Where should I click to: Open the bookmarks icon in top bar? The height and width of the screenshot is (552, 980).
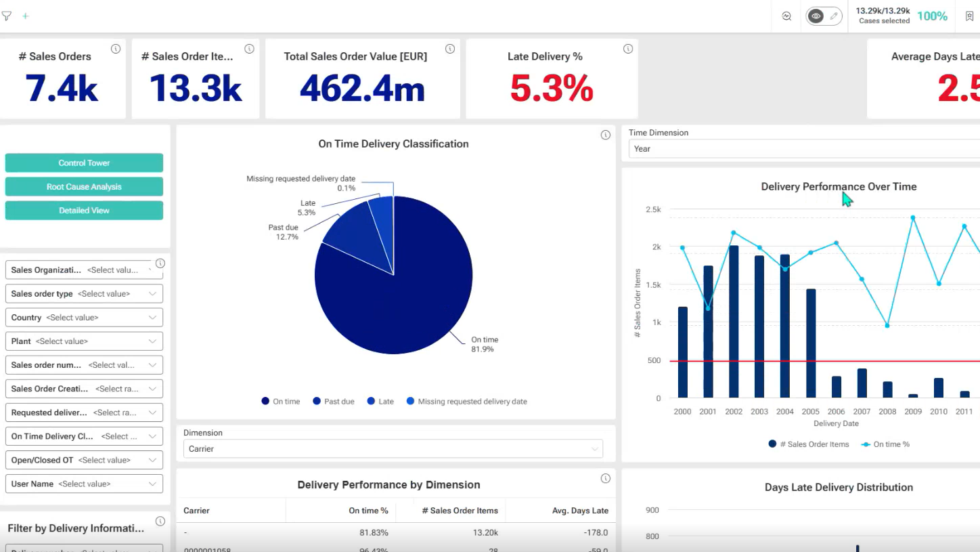[968, 16]
